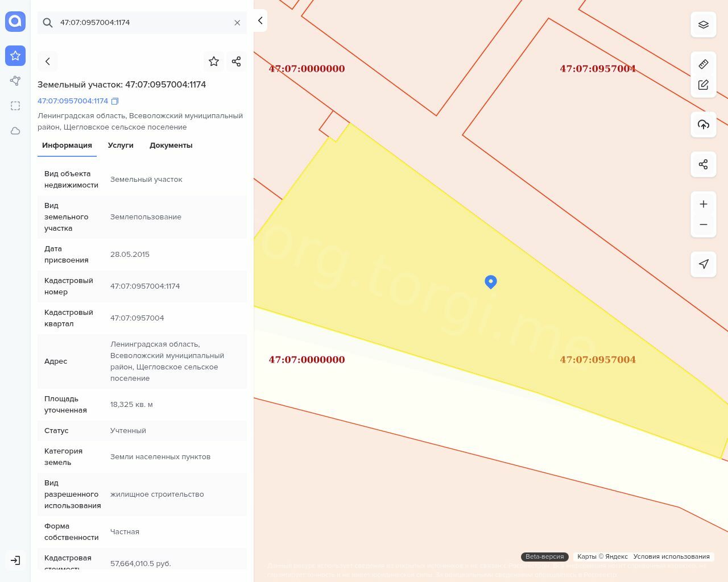Open favorites in the left sidebar
Screen dimensions: 728x582
15,56
